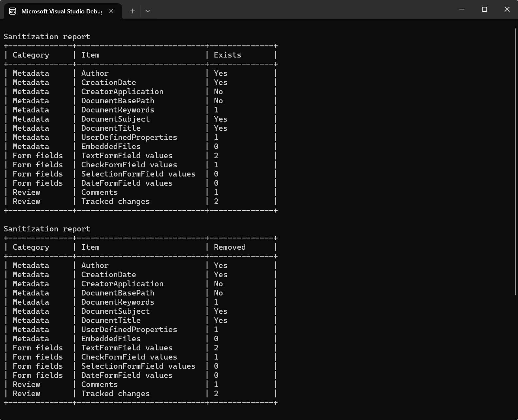
Task: Click 'Tracked changes' in the Exists table
Action: 116,202
